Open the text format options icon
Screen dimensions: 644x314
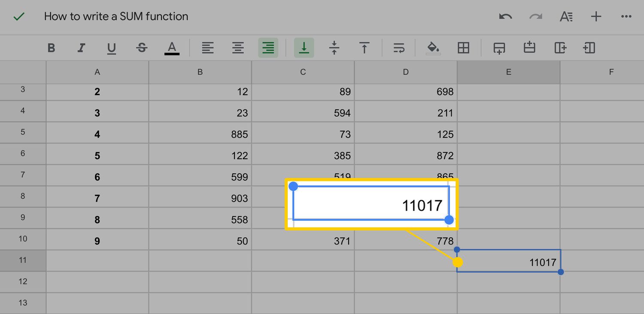(x=566, y=17)
